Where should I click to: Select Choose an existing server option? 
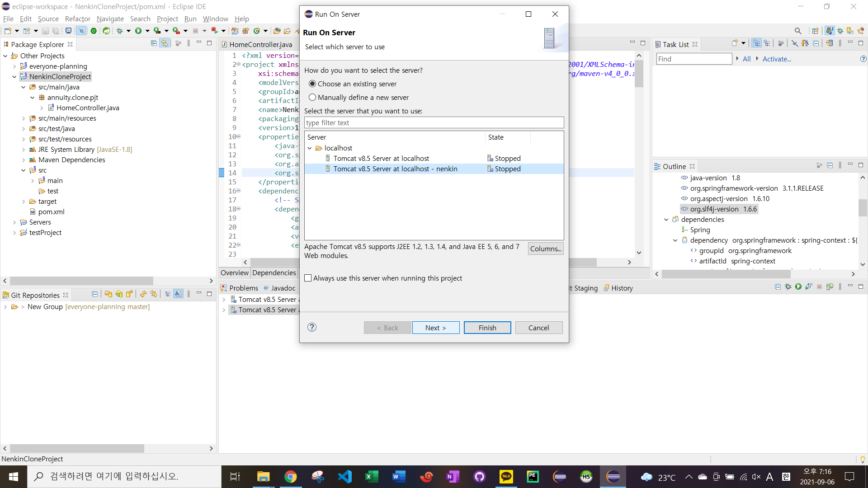click(x=312, y=84)
